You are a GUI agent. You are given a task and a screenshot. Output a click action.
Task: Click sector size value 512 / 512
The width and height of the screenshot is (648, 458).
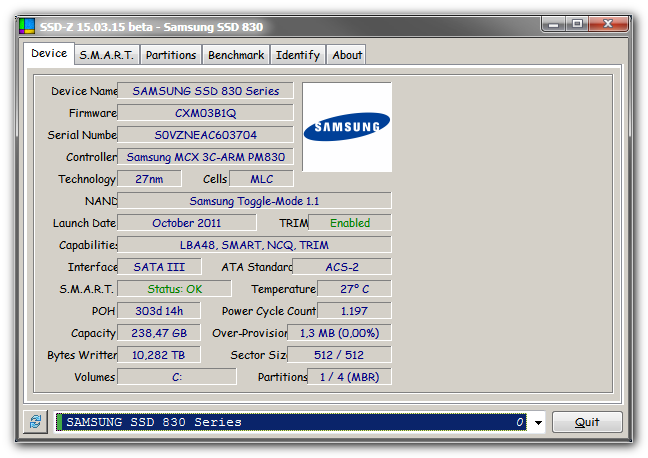click(339, 355)
